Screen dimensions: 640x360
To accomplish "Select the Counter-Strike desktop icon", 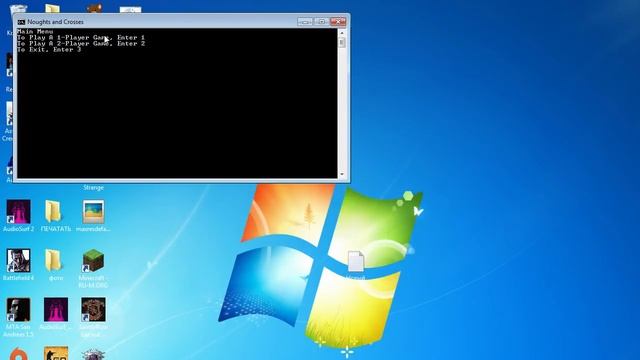I will pos(56,353).
